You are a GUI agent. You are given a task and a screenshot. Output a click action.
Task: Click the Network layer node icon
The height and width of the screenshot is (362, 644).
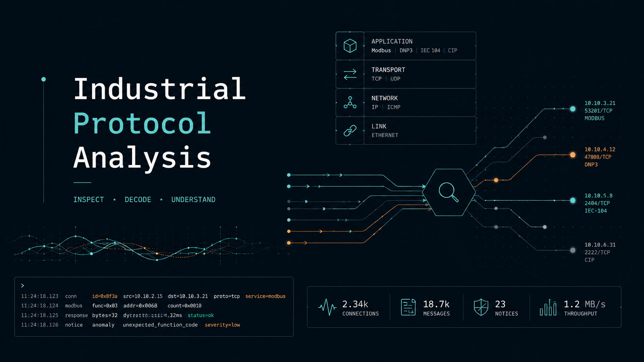(350, 103)
